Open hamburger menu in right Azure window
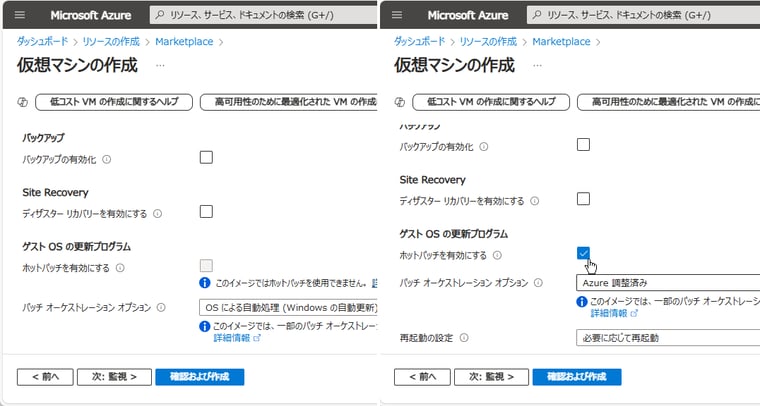 point(397,15)
